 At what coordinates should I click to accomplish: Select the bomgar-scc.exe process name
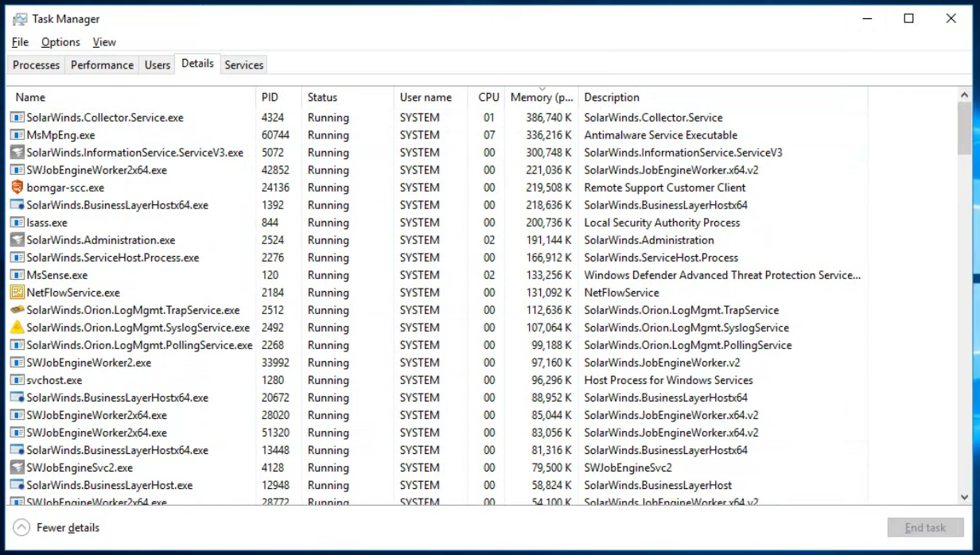[65, 188]
